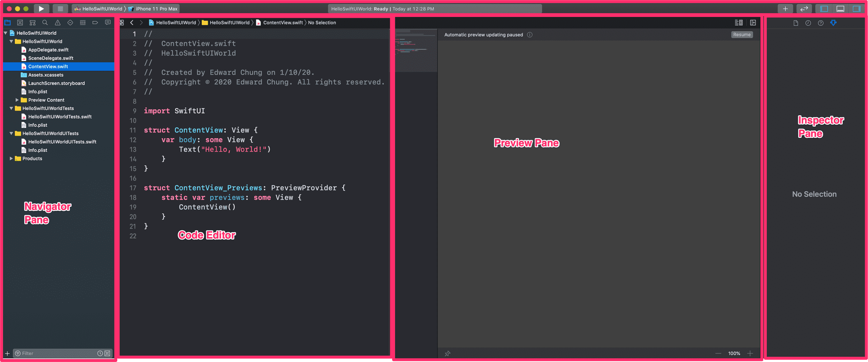The image size is (868, 362).
Task: Toggle the debug area visibility
Action: pos(840,8)
